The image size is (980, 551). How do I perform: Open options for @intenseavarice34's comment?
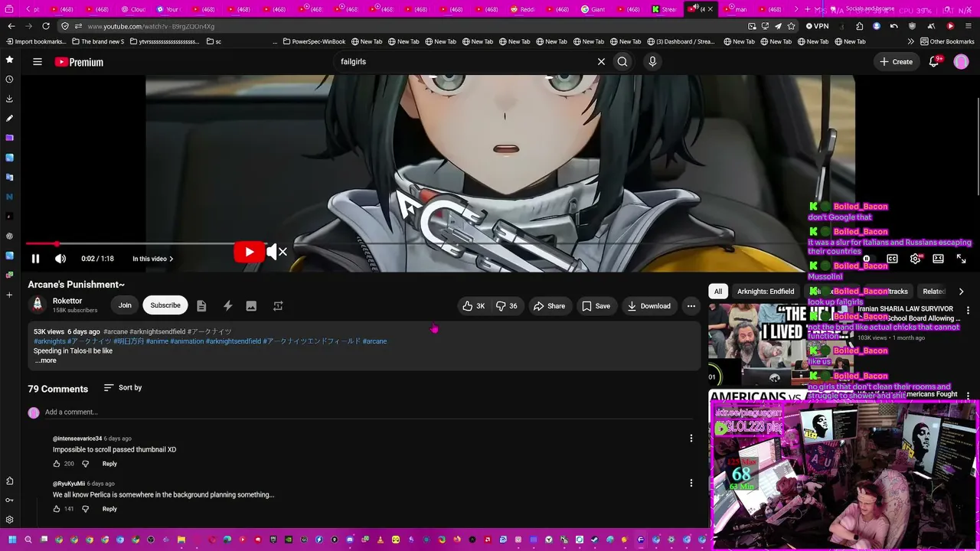point(691,439)
